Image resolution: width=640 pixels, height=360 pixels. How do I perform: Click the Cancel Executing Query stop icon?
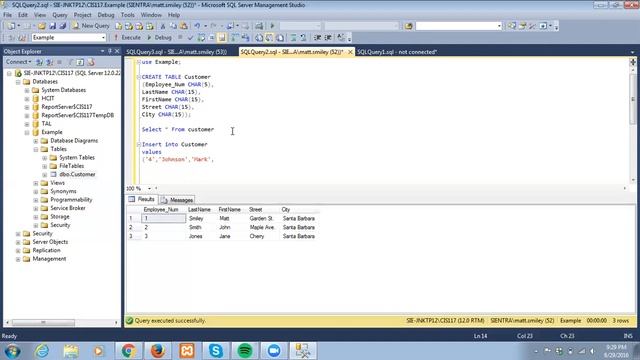pos(180,38)
